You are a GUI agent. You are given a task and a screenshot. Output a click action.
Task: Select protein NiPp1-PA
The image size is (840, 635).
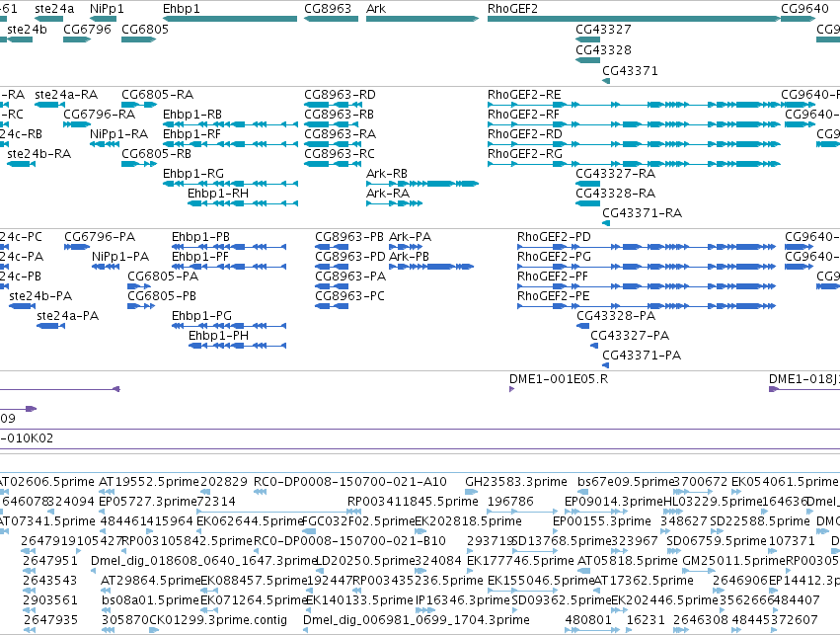pyautogui.click(x=106, y=267)
